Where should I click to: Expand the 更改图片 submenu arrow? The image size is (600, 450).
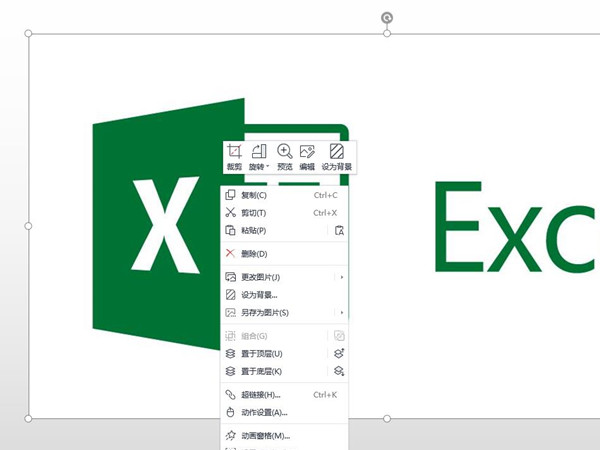341,277
